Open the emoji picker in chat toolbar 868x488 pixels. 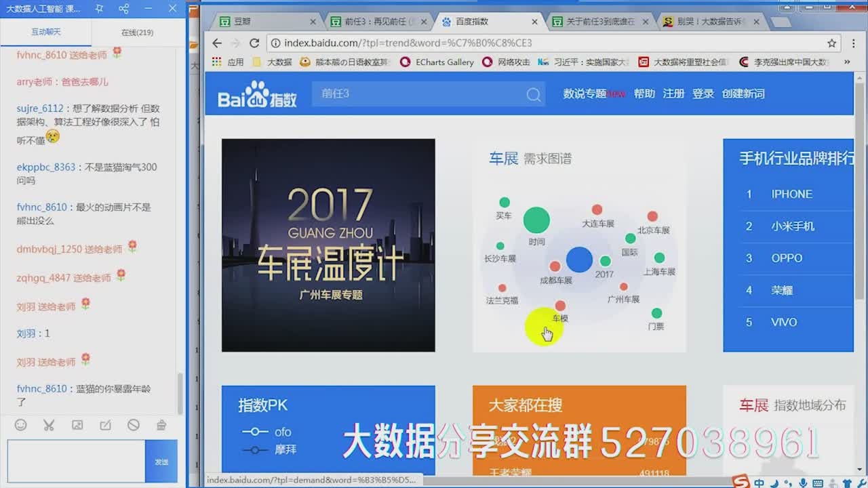point(21,425)
